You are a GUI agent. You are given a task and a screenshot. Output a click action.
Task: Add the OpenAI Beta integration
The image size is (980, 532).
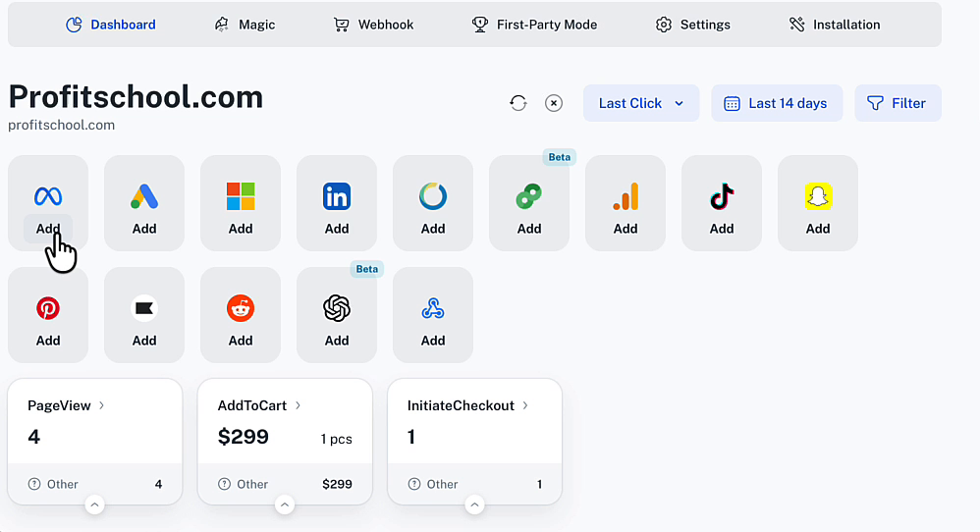click(x=337, y=341)
